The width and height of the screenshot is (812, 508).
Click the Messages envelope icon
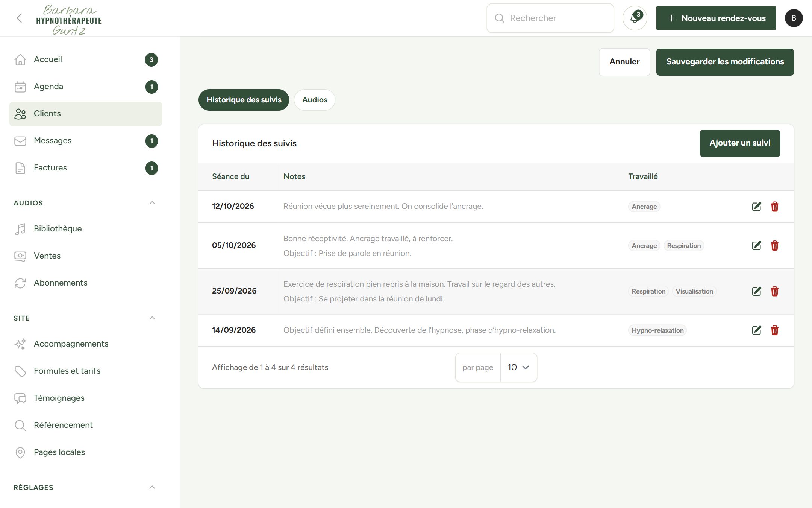(x=20, y=141)
